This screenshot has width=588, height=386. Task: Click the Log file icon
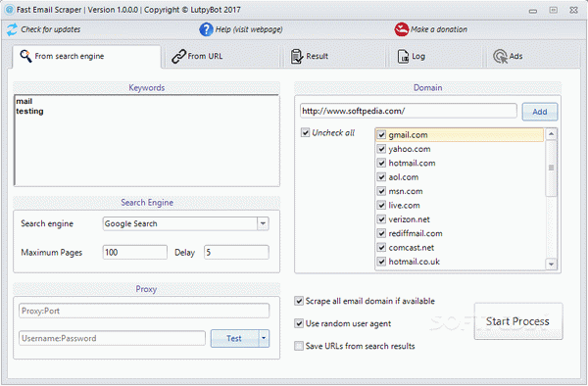[x=403, y=57]
